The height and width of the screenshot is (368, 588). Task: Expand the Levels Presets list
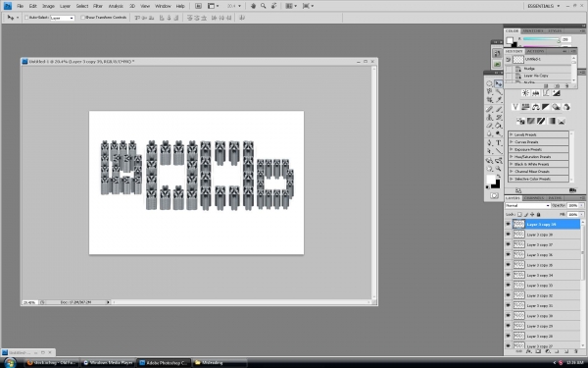[x=512, y=134]
